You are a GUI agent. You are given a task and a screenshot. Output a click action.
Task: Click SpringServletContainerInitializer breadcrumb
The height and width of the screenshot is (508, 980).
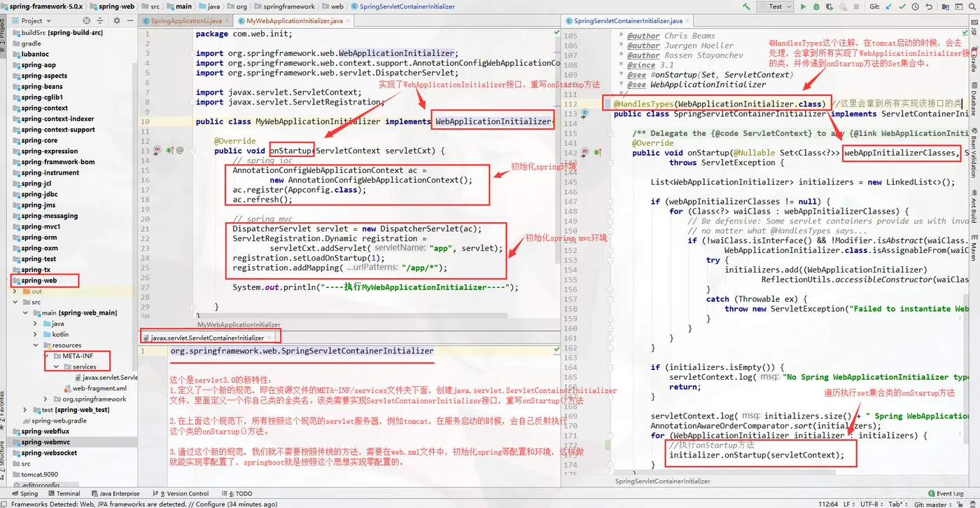tap(402, 6)
